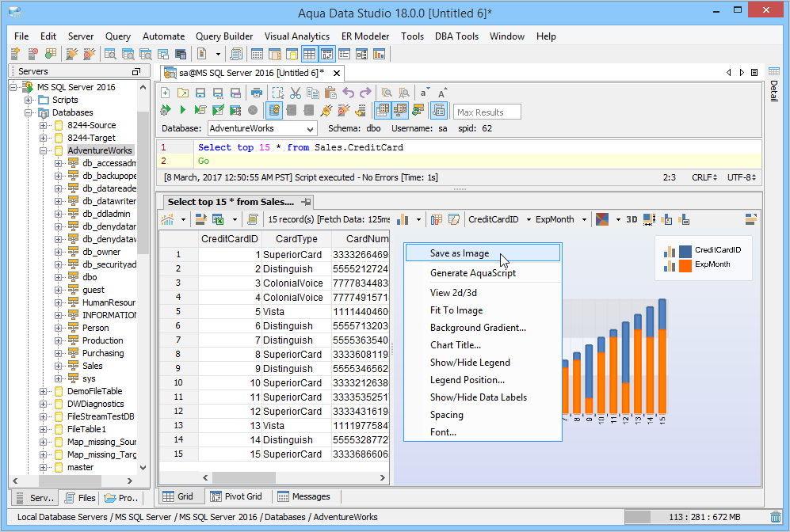
Task: Switch to the Pivot Grid tab
Action: point(235,496)
